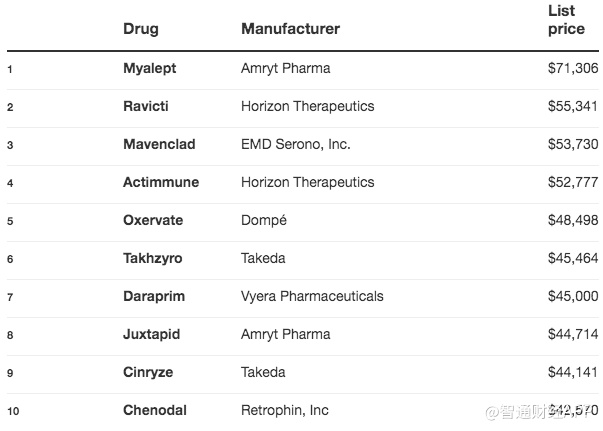This screenshot has height=431, width=603.
Task: Select the Cinryze drug entry
Action: (x=148, y=372)
